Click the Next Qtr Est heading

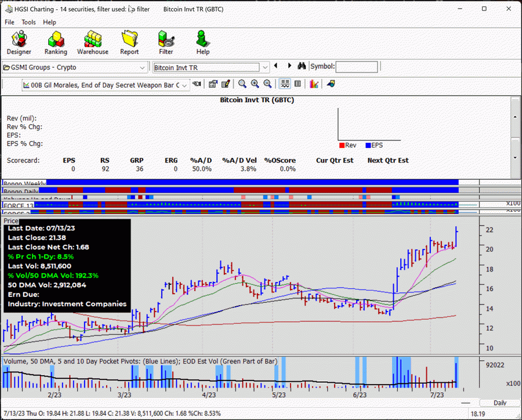pyautogui.click(x=388, y=161)
